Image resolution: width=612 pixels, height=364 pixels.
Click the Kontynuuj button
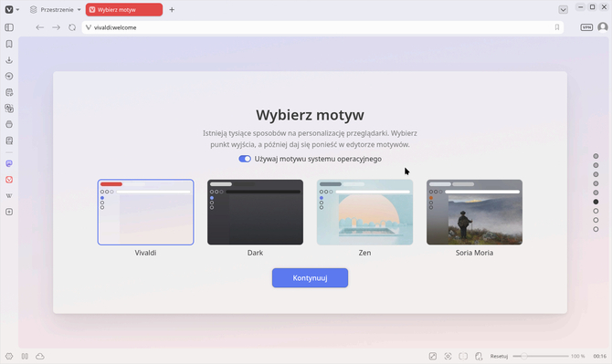(310, 278)
